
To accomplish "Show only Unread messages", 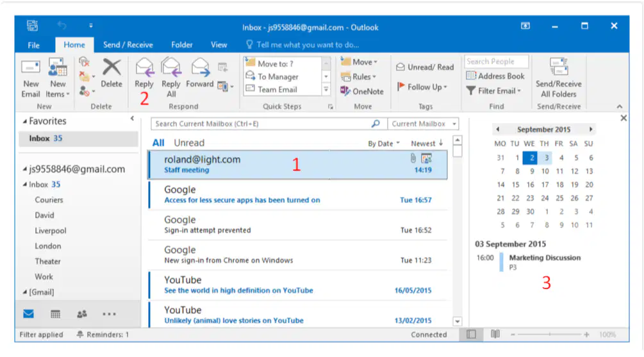I will (189, 143).
